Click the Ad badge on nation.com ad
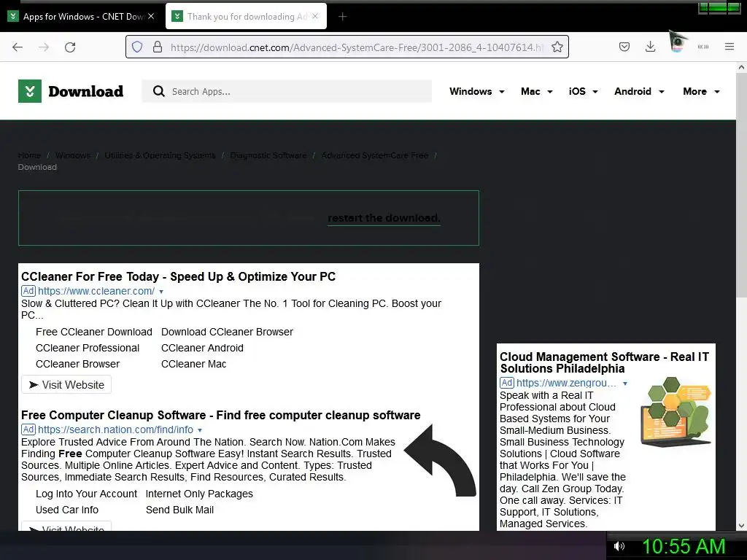 tap(28, 429)
